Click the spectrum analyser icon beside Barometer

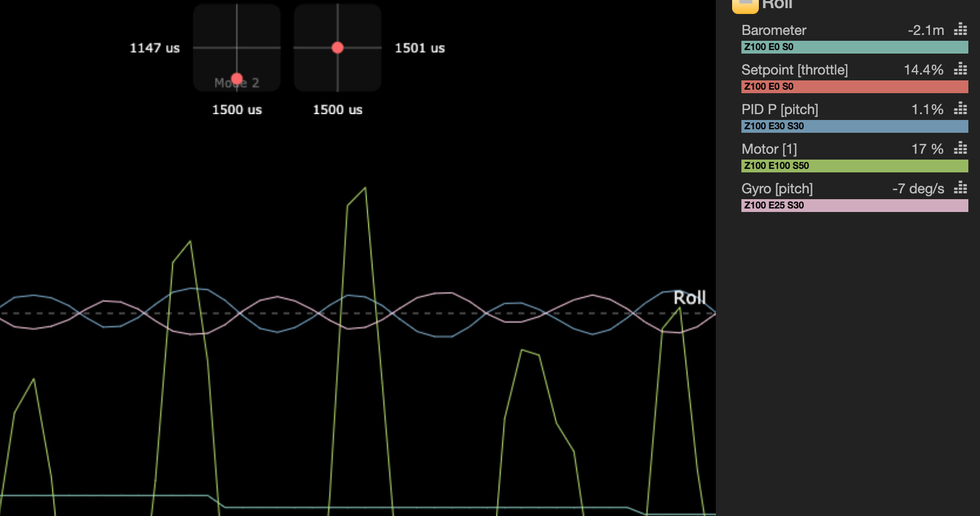coord(960,30)
